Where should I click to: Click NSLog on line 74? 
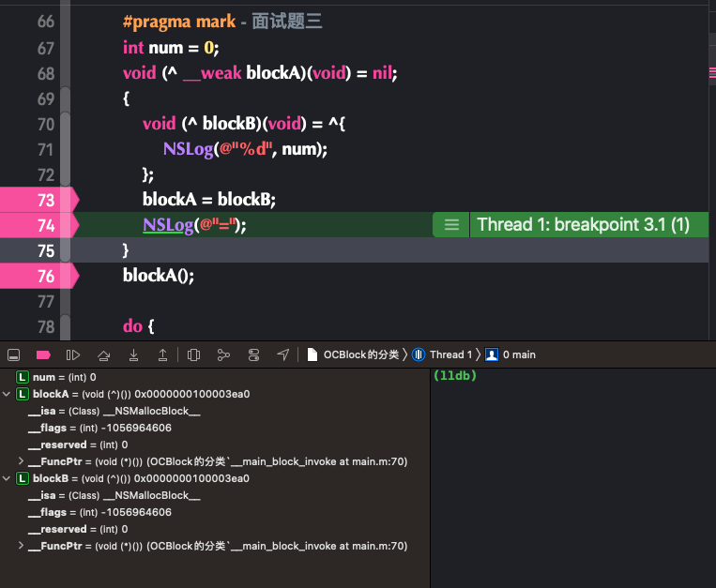pyautogui.click(x=168, y=225)
